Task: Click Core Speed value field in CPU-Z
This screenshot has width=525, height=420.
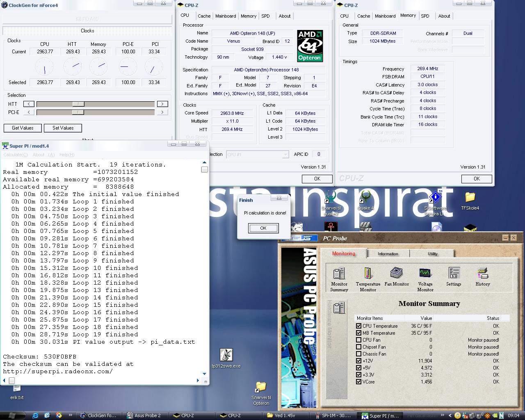Action: coord(232,113)
